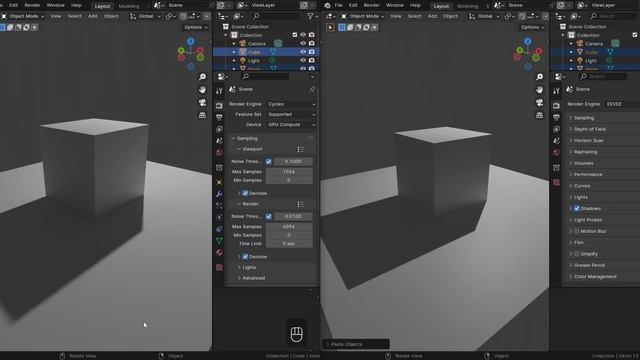Open Render menu in left window
This screenshot has height=360, width=640.
(x=32, y=5)
